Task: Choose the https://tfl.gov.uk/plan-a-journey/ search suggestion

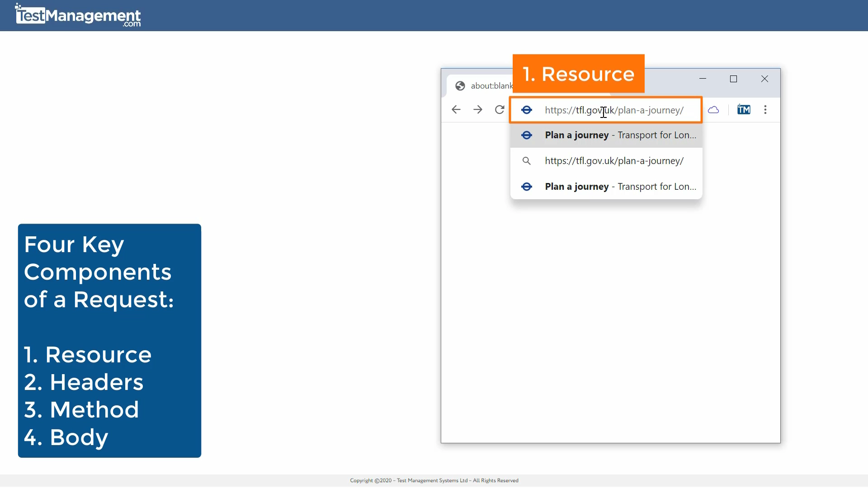Action: coord(614,160)
